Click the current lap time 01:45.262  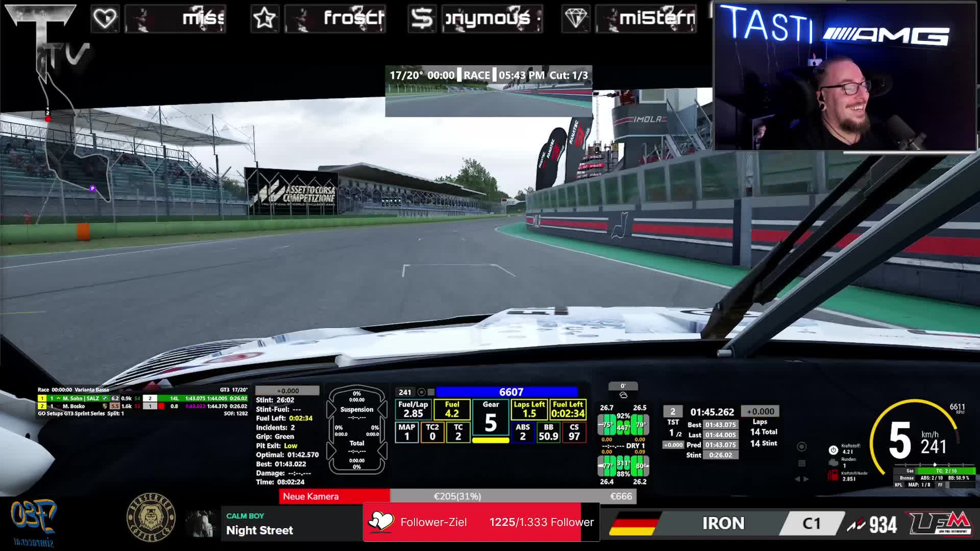(x=712, y=412)
